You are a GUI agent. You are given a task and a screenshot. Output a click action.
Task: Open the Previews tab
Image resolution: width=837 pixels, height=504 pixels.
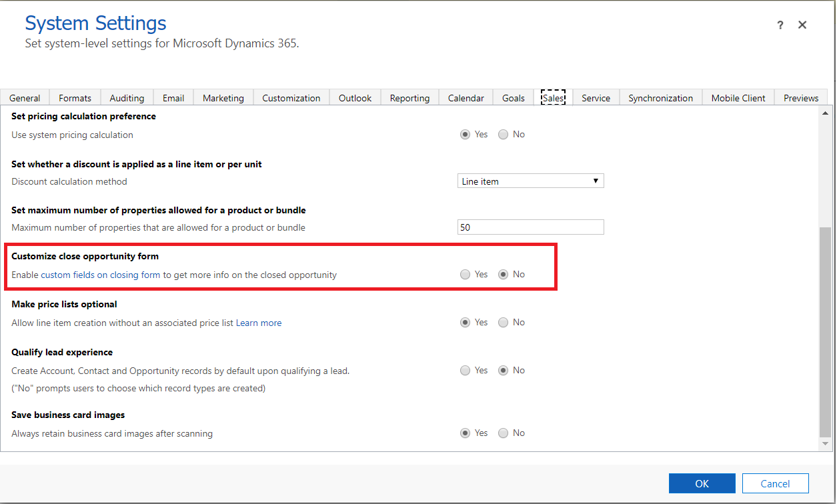[801, 98]
